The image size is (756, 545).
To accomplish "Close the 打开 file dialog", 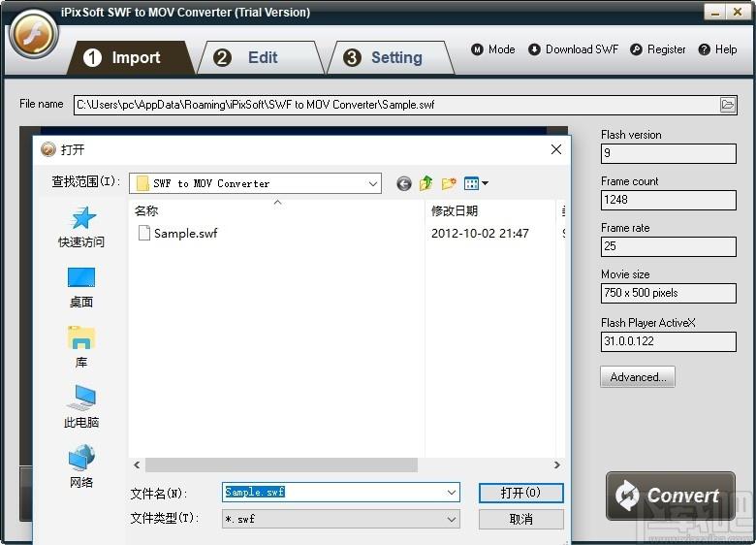I will pos(556,149).
